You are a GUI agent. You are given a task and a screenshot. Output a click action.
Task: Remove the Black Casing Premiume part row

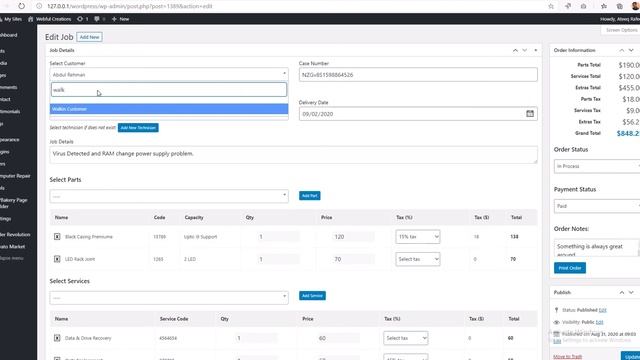point(57,237)
